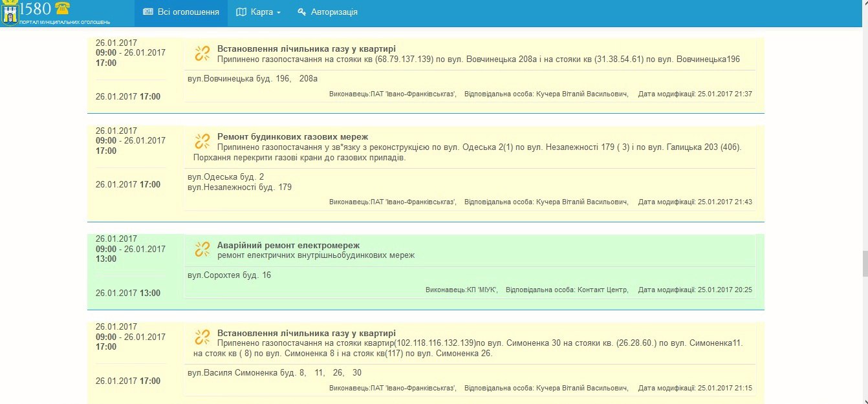This screenshot has height=404, width=868.
Task: Click the newspaper icon in Всі оголошення
Action: [x=148, y=12]
